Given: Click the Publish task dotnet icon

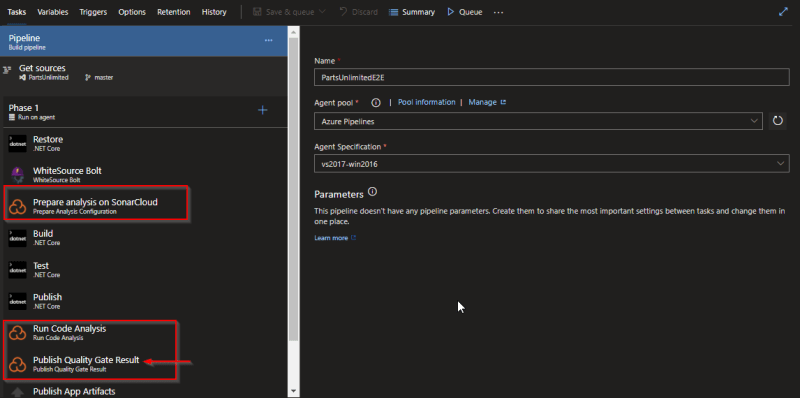Looking at the screenshot, I should coord(18,302).
